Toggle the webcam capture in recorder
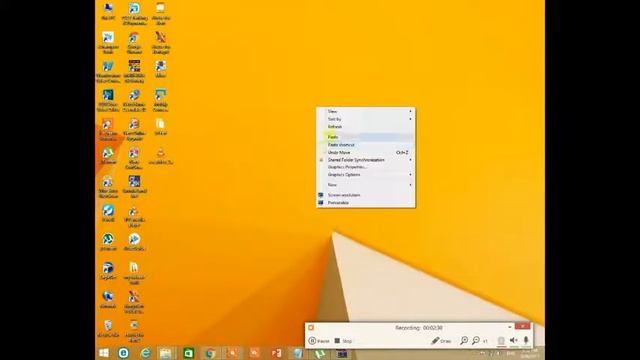640x360 pixels. pyautogui.click(x=501, y=340)
